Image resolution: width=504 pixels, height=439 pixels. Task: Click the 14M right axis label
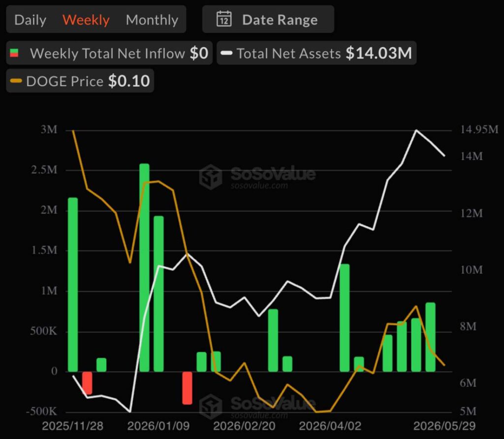click(x=472, y=157)
